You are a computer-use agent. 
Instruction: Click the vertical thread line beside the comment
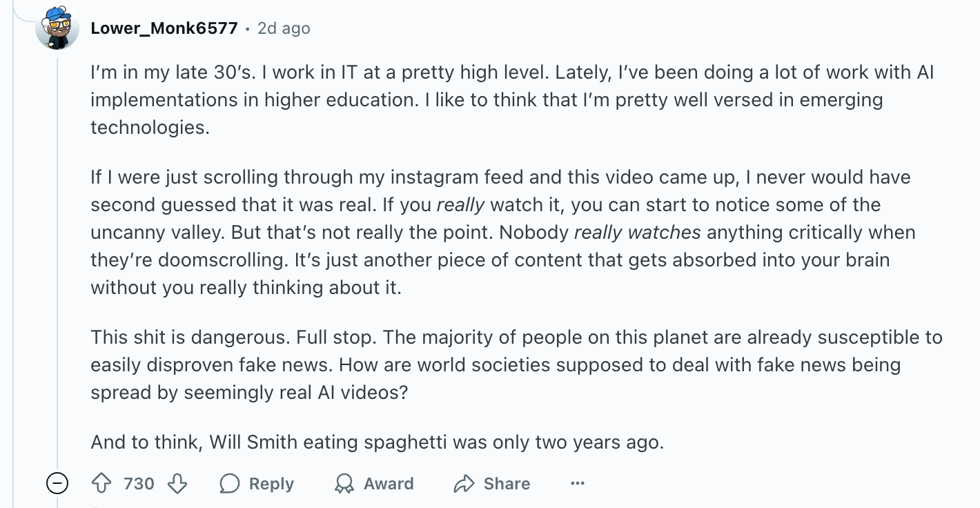[57, 262]
